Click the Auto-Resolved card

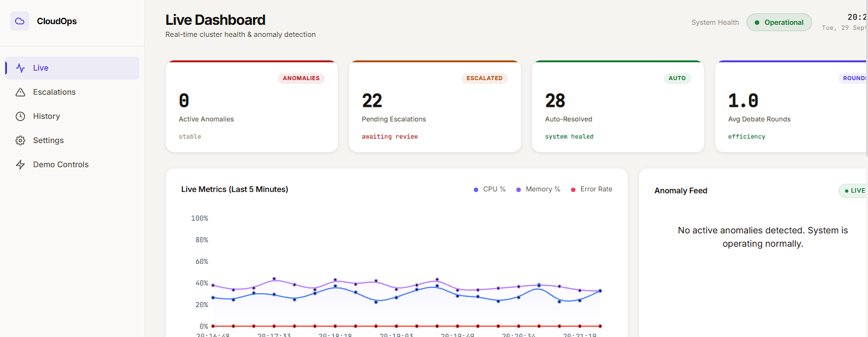(618, 106)
